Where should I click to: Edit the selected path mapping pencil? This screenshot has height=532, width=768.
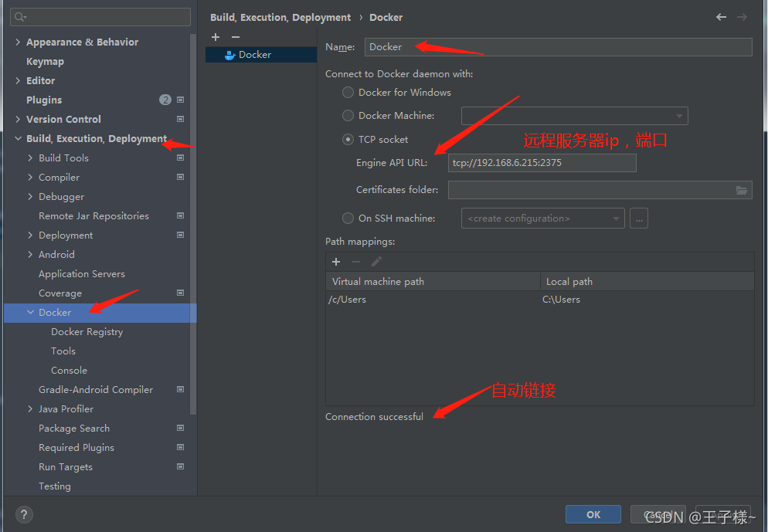pyautogui.click(x=376, y=262)
